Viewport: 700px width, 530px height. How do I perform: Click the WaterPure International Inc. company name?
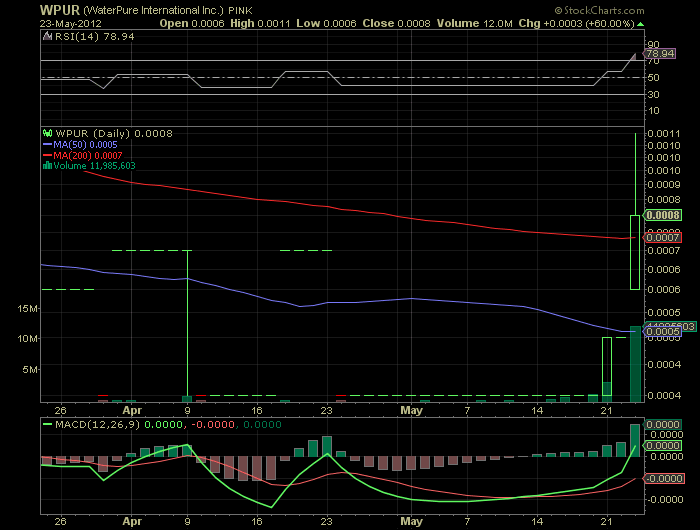[153, 10]
